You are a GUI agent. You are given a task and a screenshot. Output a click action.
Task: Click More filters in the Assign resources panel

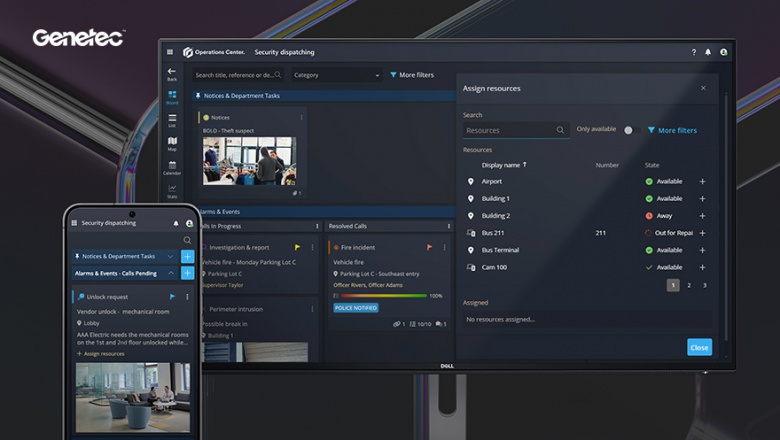(x=672, y=130)
